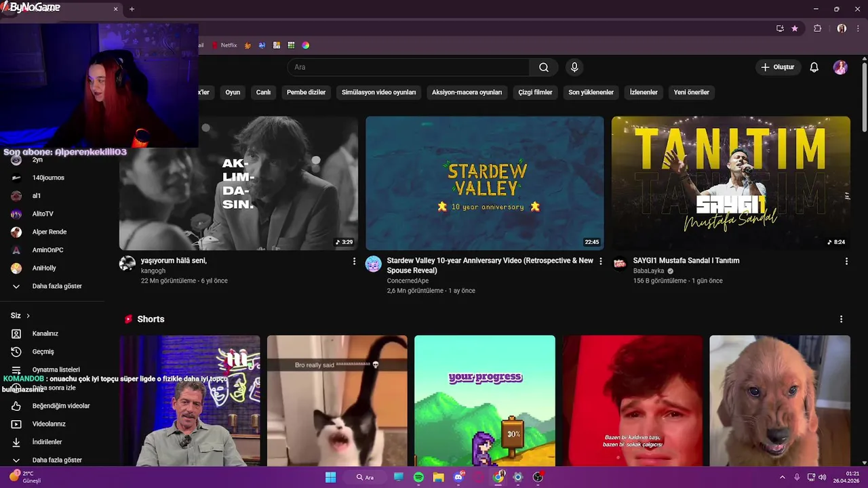Play the cat 'Bro really said' short
This screenshot has height=488, width=868.
[x=337, y=401]
